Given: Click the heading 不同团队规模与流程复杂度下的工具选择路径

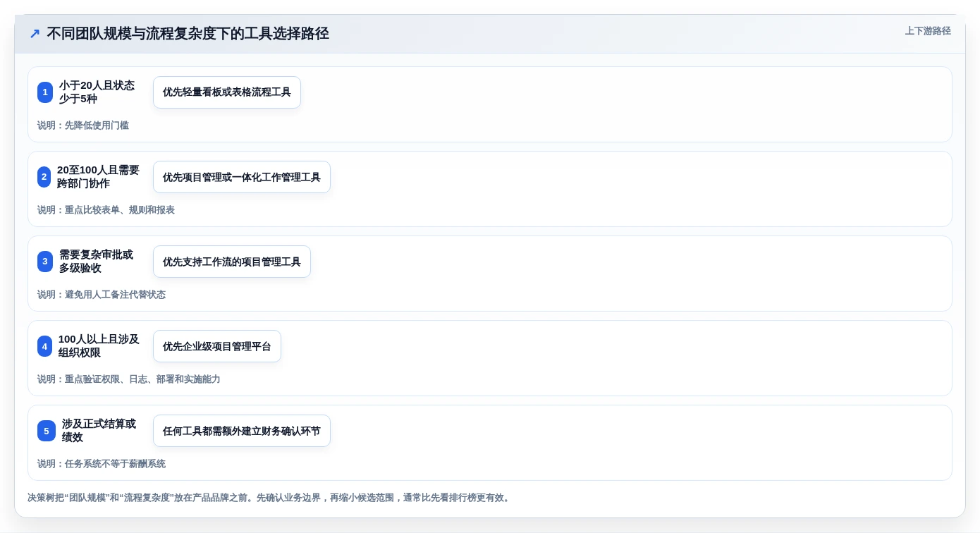Looking at the screenshot, I should tap(188, 34).
